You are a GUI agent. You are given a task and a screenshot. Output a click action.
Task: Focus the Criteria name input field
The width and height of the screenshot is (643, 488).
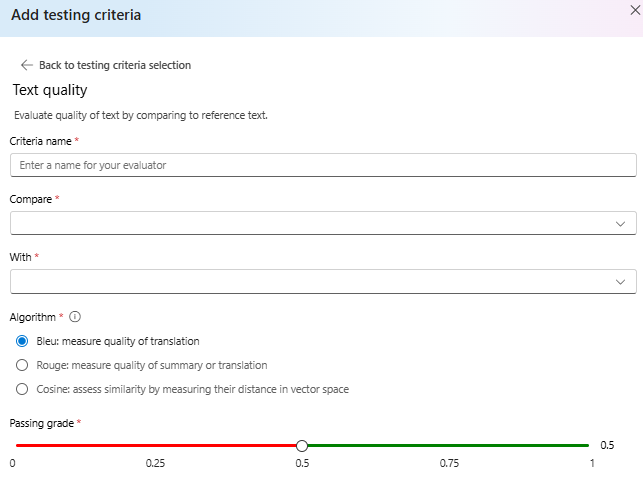click(x=322, y=165)
